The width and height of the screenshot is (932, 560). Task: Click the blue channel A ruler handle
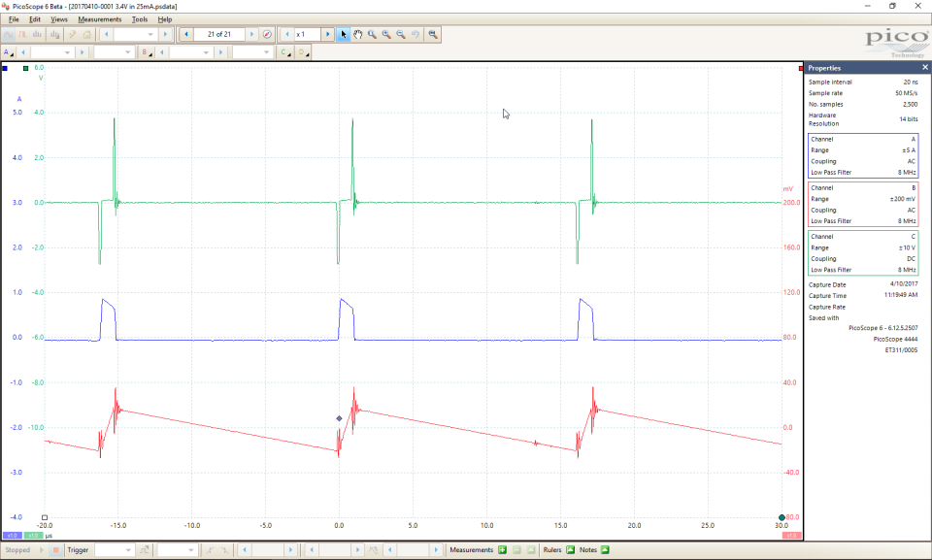[6, 69]
